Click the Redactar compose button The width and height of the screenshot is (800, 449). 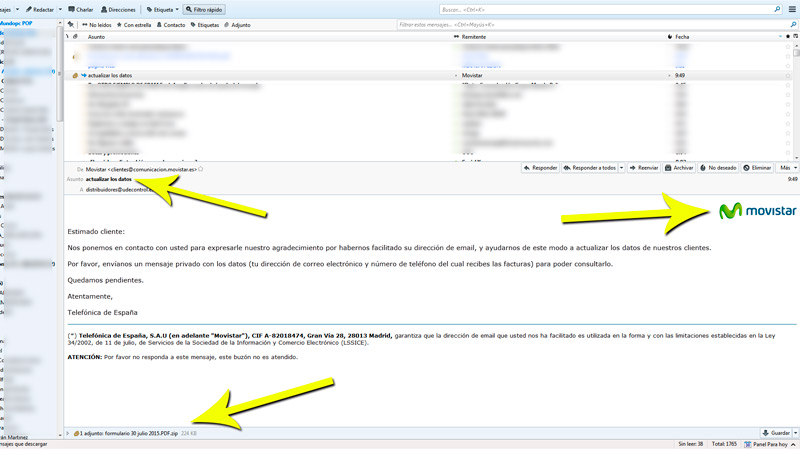[42, 9]
